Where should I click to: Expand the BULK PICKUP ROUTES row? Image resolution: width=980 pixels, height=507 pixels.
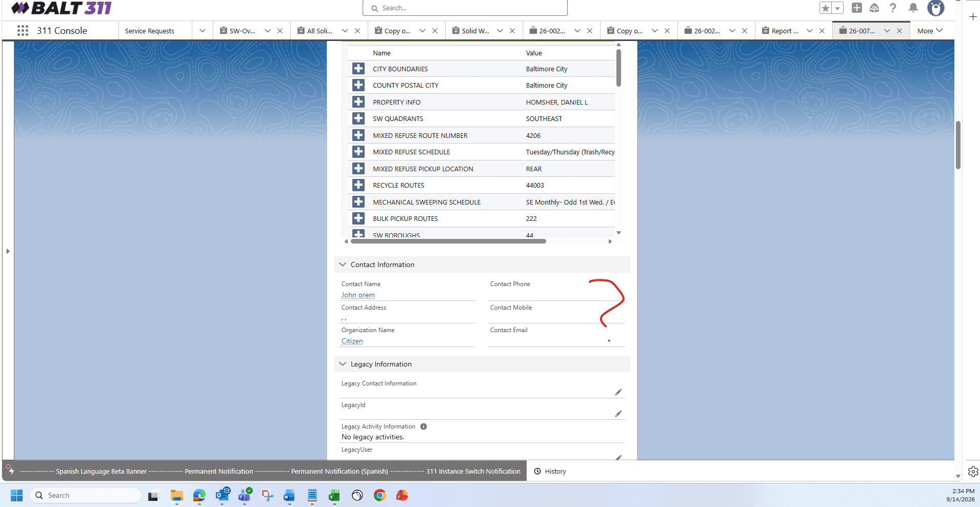tap(358, 218)
